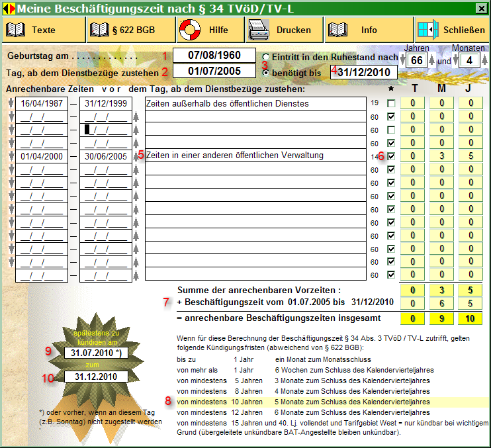Click the Hilfe button label

(218, 30)
